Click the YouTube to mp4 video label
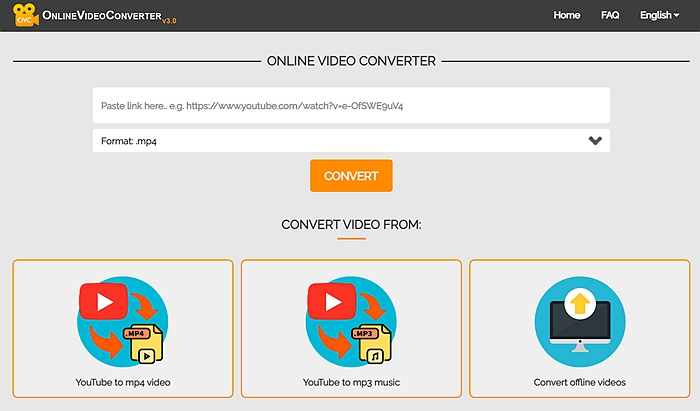 123,382
